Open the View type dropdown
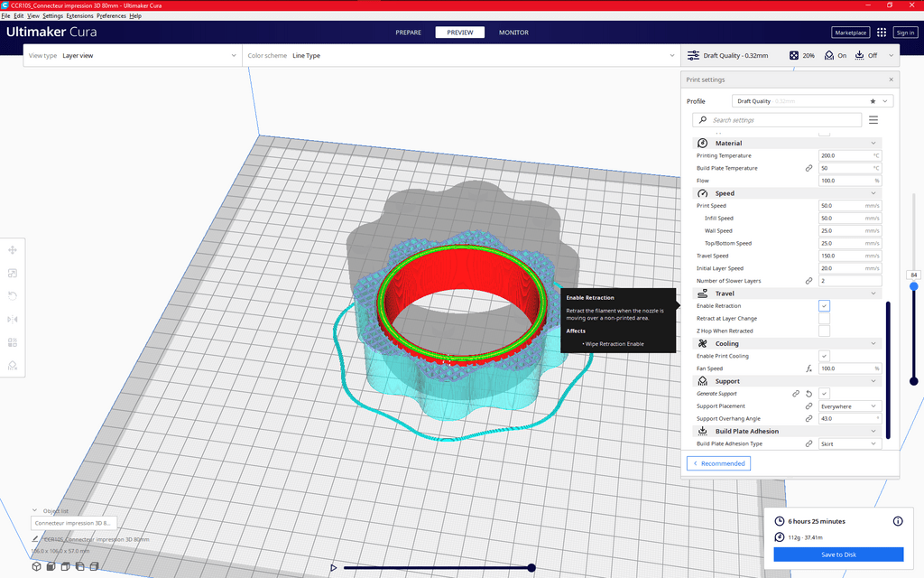 tap(133, 55)
